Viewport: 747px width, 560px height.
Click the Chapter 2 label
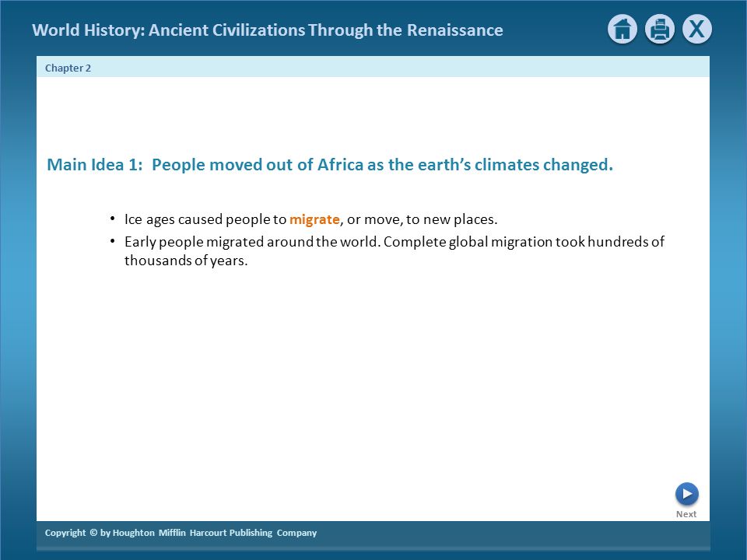(x=68, y=68)
